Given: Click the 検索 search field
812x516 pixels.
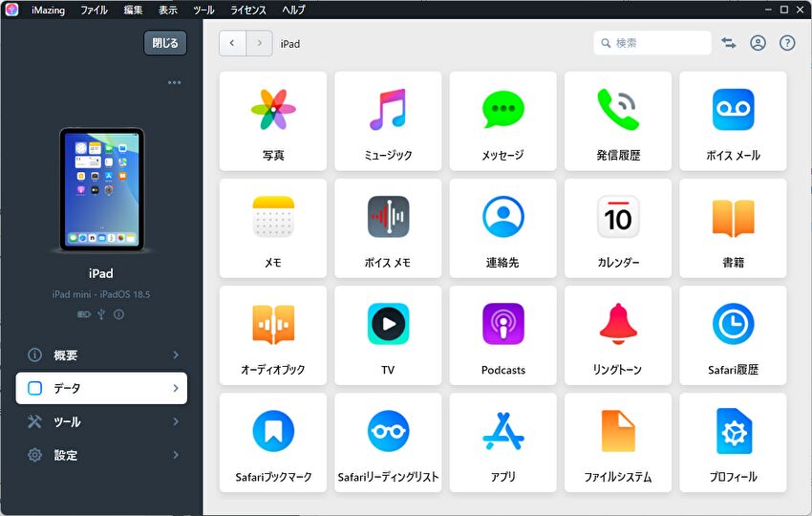Looking at the screenshot, I should click(652, 43).
